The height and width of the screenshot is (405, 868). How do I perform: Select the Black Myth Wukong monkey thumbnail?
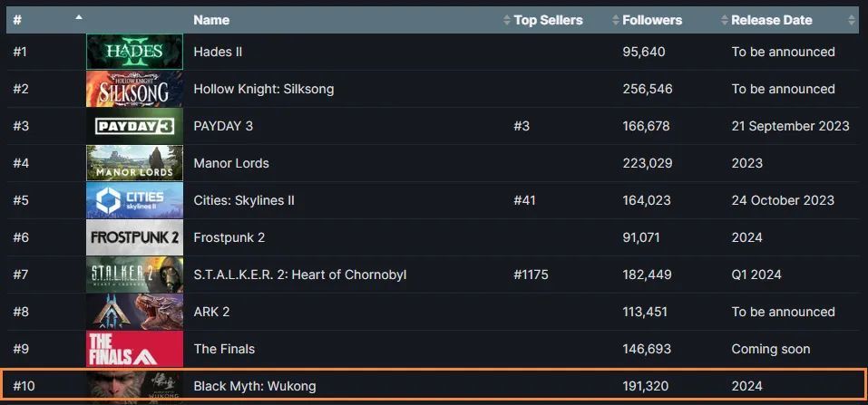(x=134, y=386)
